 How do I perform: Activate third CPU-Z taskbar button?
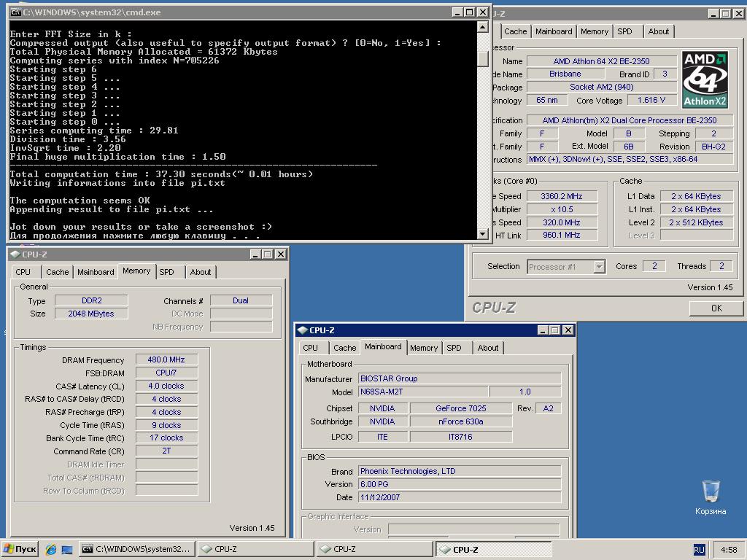point(494,550)
